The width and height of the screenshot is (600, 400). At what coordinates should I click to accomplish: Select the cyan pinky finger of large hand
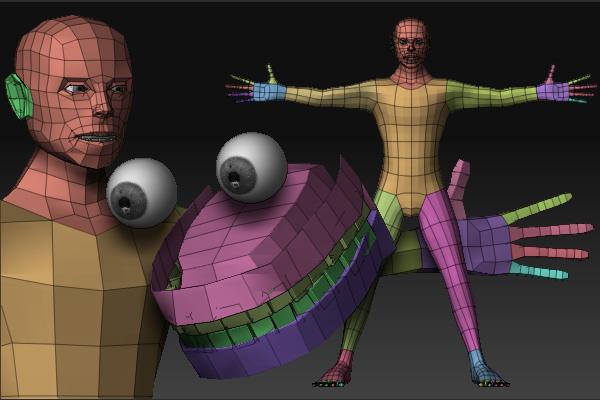point(539,271)
